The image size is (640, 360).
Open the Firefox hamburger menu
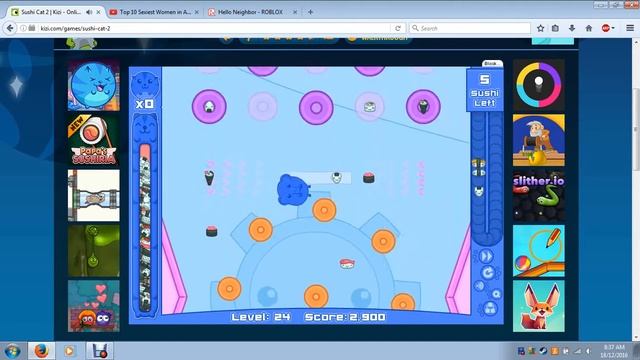point(630,28)
